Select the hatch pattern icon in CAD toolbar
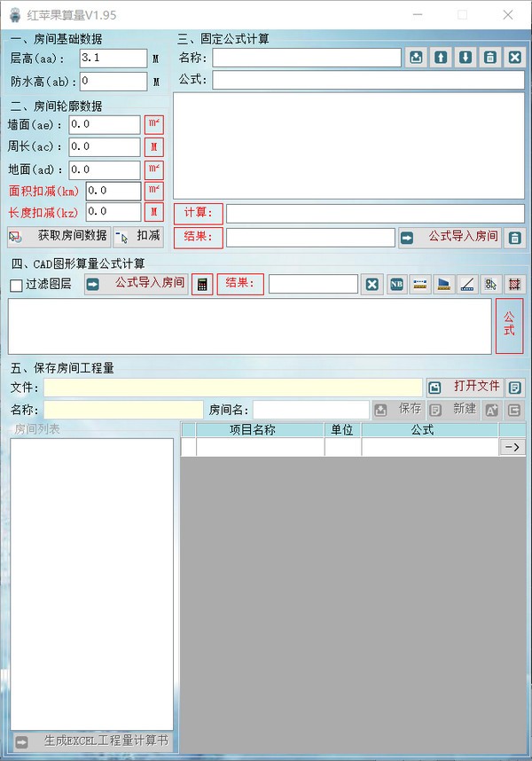This screenshot has width=532, height=761. click(513, 284)
